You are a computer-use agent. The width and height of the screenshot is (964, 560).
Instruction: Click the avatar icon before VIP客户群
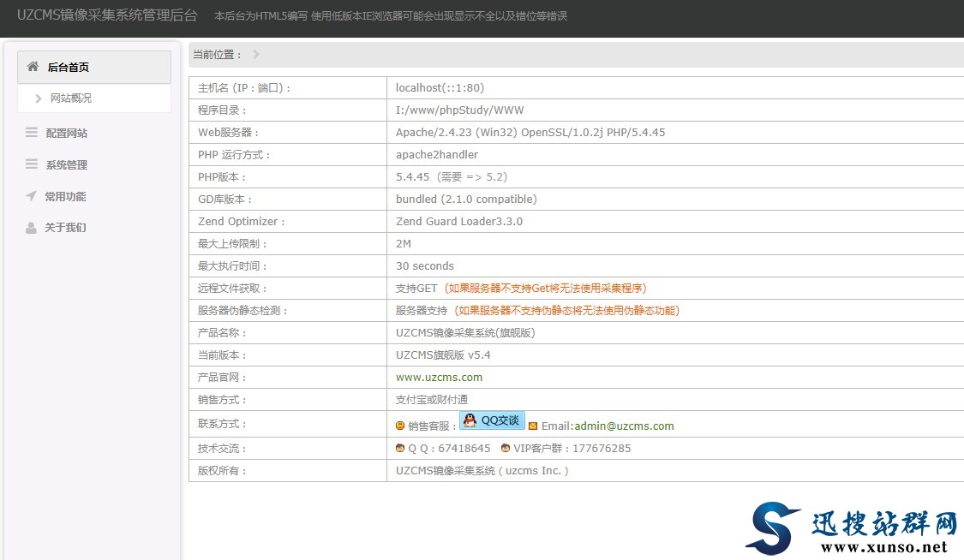click(506, 448)
